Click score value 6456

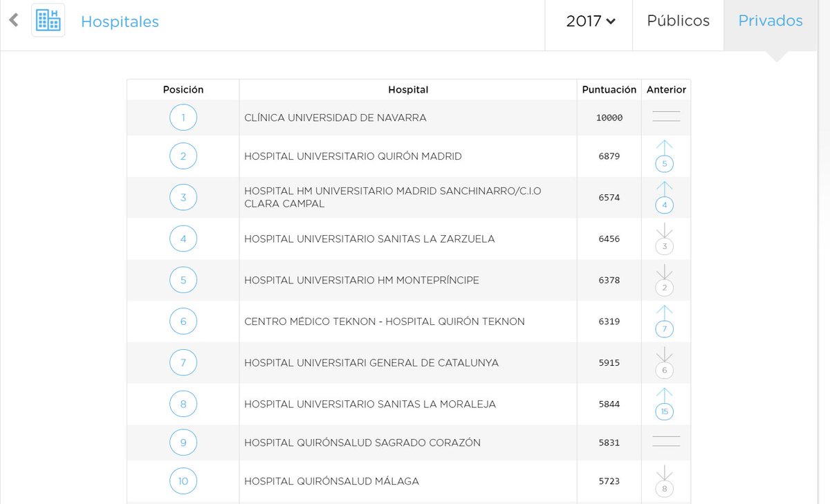(x=609, y=239)
